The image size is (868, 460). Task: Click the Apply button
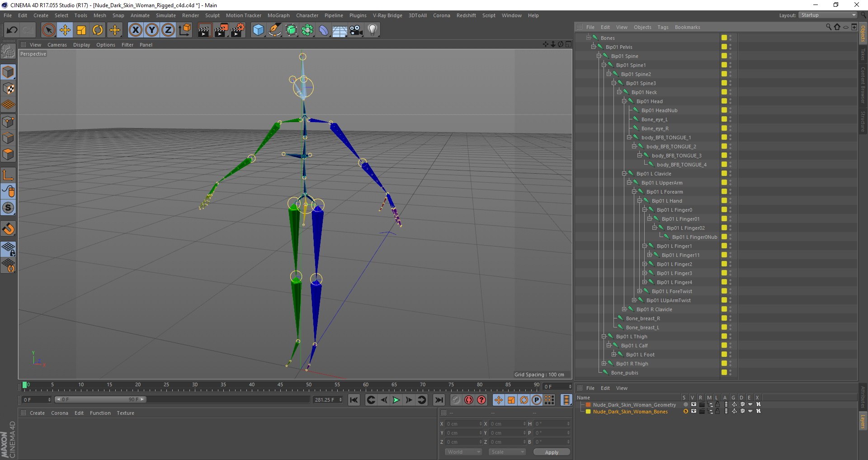(552, 452)
